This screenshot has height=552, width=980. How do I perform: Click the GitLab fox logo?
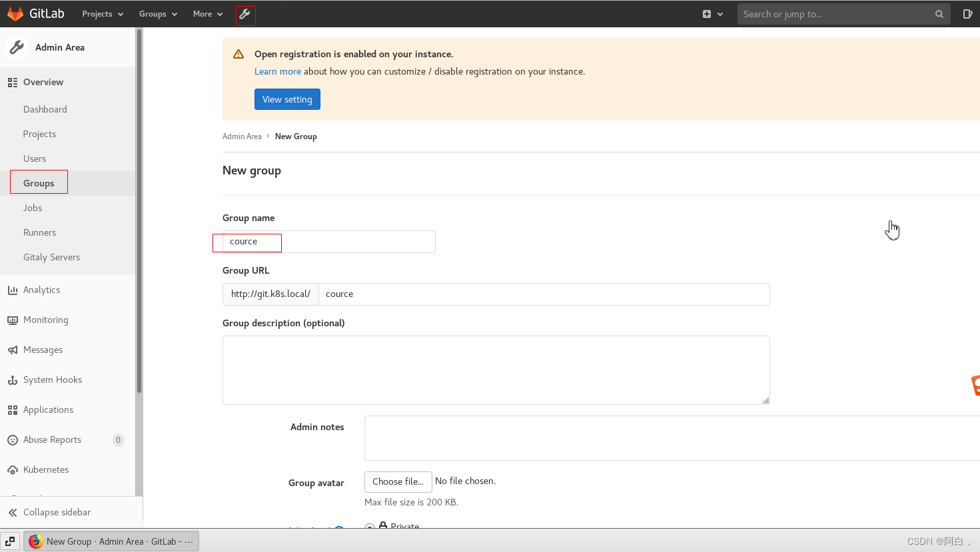point(15,14)
